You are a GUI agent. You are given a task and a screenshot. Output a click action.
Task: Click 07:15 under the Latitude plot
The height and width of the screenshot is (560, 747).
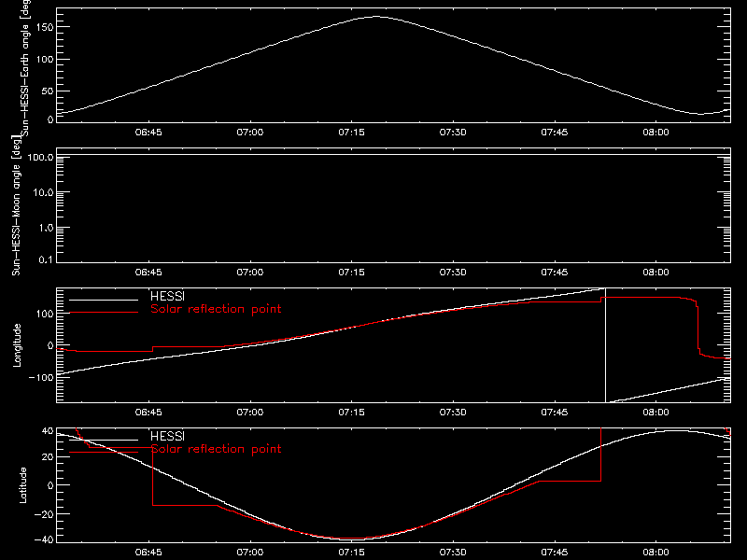point(351,553)
